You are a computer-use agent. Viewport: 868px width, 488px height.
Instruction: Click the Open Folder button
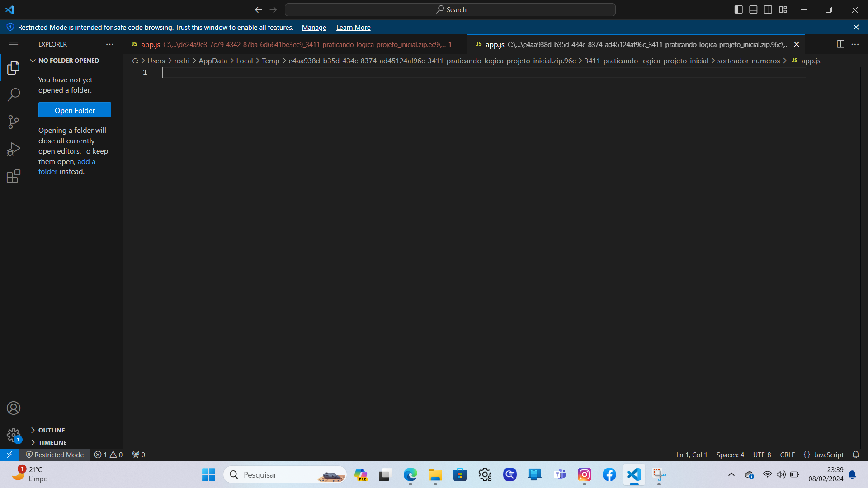point(75,110)
